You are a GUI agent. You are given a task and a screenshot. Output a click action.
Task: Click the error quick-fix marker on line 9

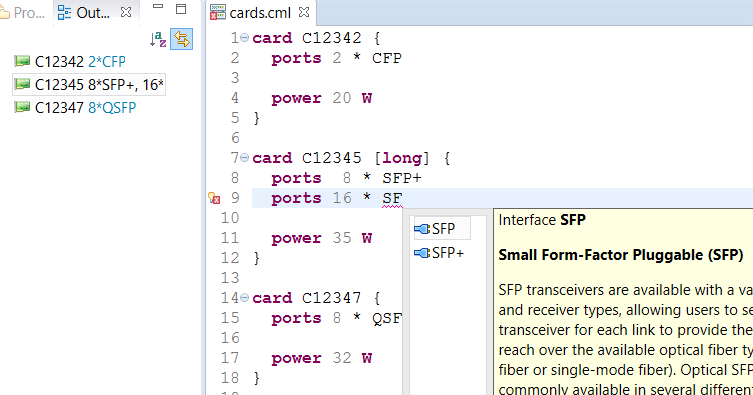214,198
